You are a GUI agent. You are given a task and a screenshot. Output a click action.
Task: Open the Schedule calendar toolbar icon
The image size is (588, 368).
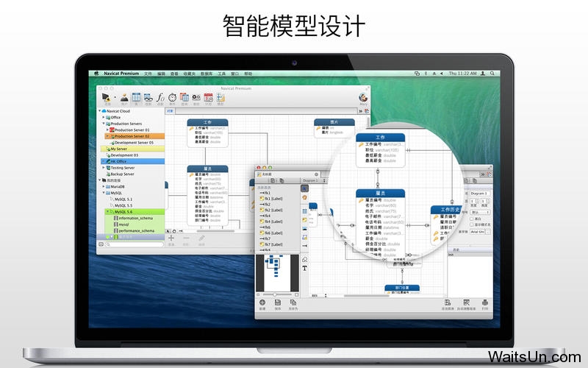pyautogui.click(x=208, y=98)
